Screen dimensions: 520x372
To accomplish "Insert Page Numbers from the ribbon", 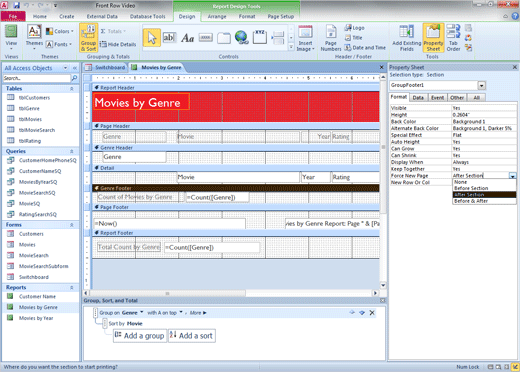I will (x=331, y=38).
